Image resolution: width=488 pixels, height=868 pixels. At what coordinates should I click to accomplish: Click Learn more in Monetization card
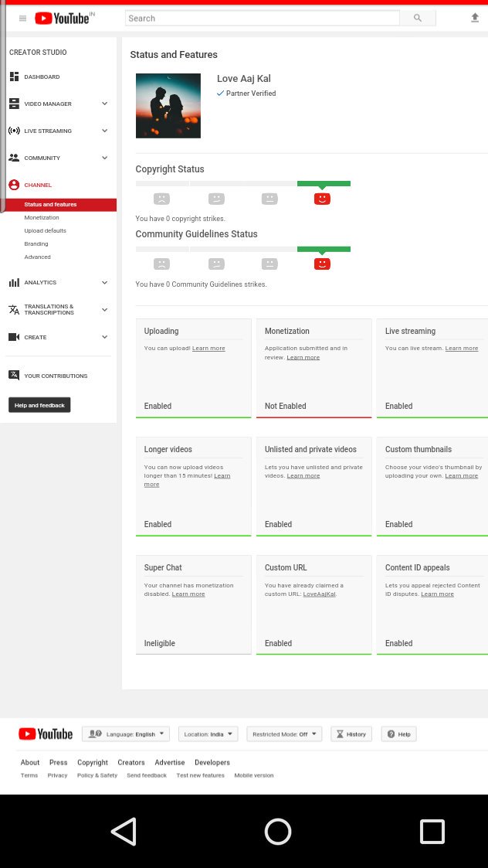303,358
